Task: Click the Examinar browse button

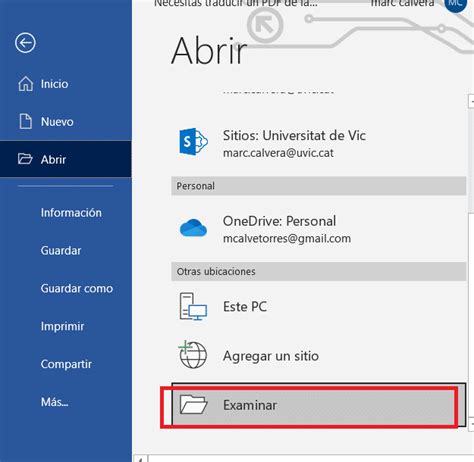Action: 318,404
